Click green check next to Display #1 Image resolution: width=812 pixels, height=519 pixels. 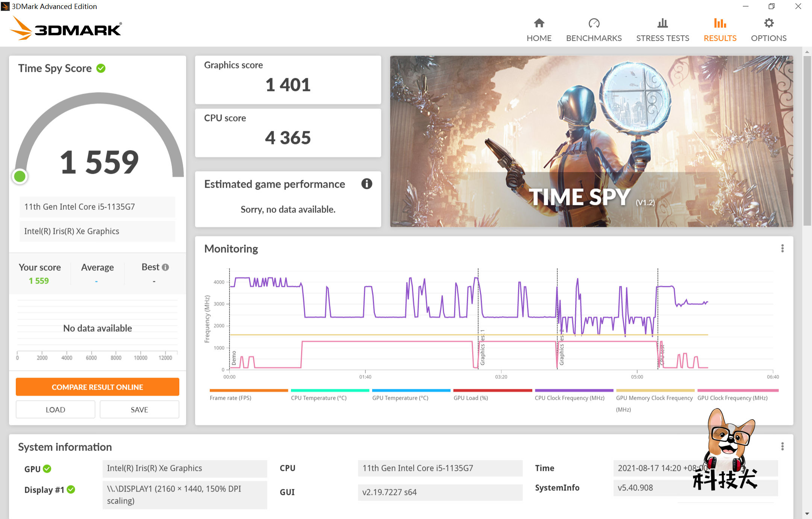[x=71, y=490]
